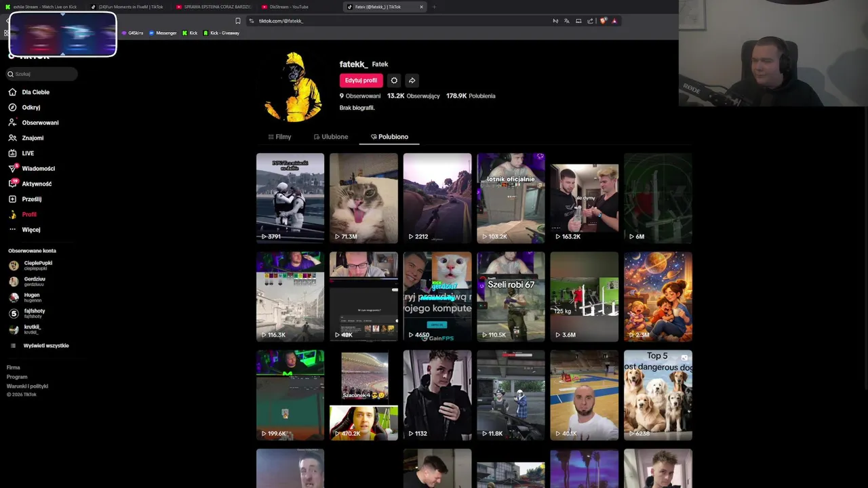Click Profil avatar icon in sidebar
Viewport: 868px width, 488px height.
tap(12, 214)
